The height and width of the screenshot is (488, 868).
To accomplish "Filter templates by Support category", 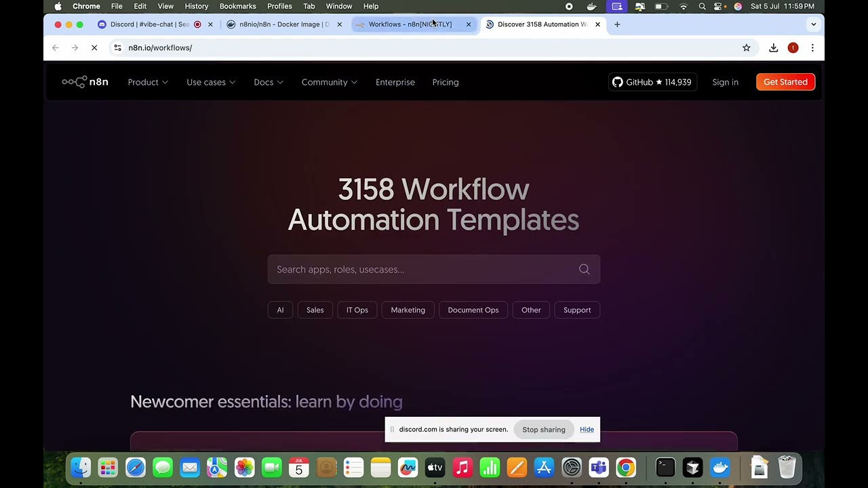I will [577, 310].
